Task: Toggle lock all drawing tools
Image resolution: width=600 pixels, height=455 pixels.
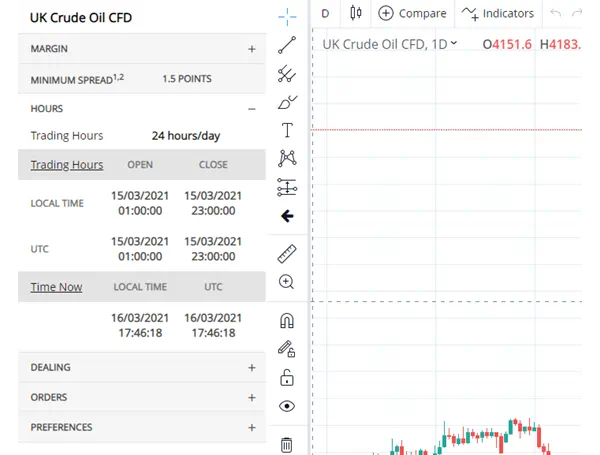Action: click(287, 377)
